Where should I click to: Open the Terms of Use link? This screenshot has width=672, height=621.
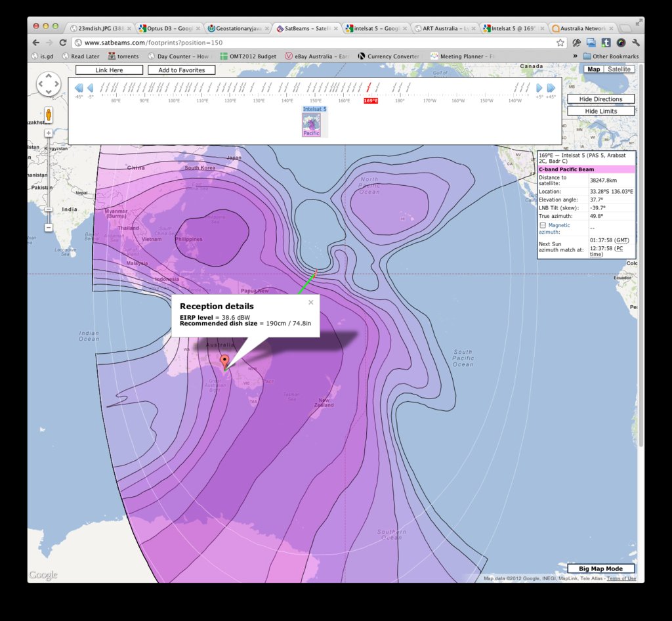coord(621,578)
